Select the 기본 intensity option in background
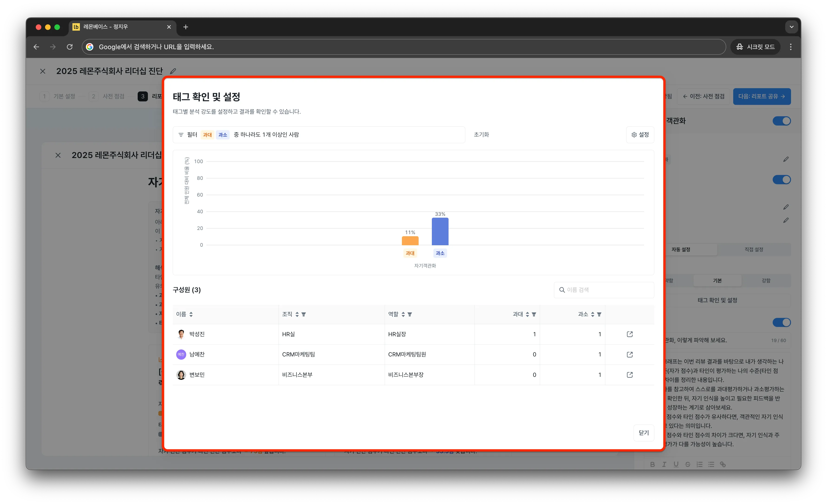The width and height of the screenshot is (827, 504). (x=717, y=281)
